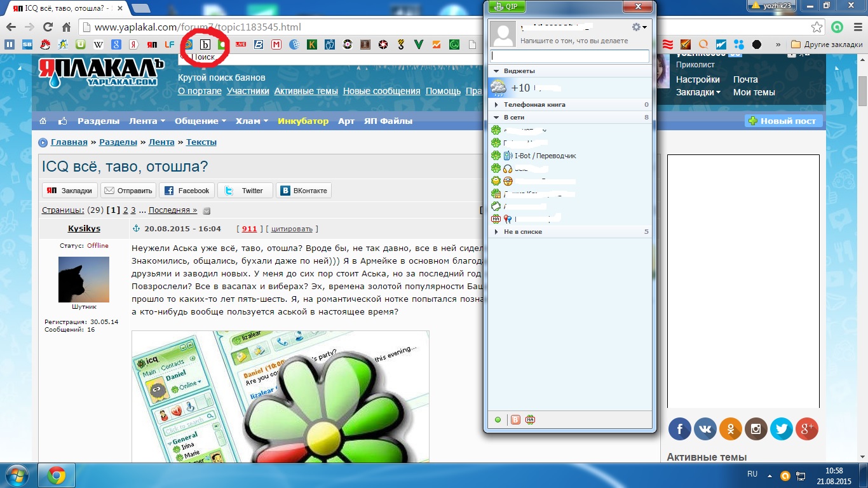
Task: Click the Закладки share button under title
Action: pyautogui.click(x=71, y=191)
